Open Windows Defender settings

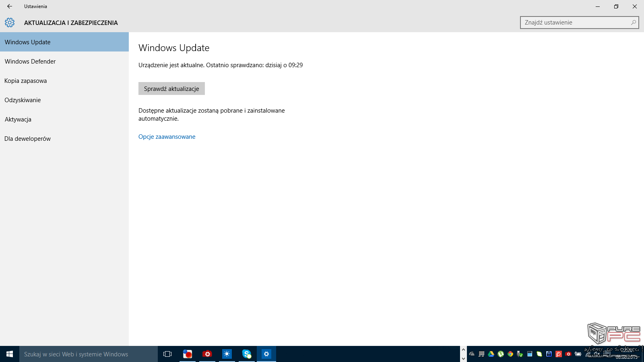pos(64,61)
